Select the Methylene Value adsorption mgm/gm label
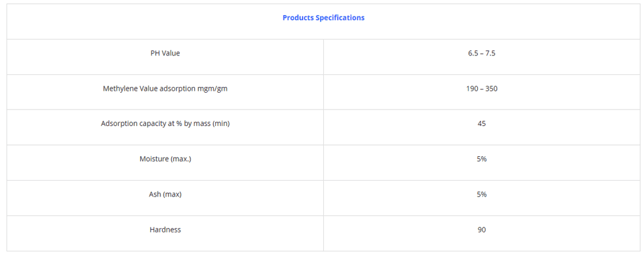The image size is (644, 257). (165, 89)
